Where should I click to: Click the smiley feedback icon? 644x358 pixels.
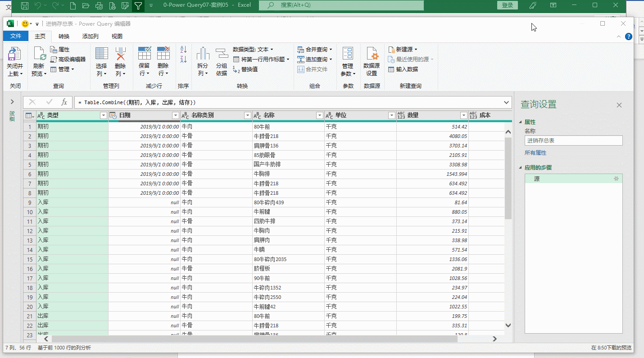(x=25, y=23)
